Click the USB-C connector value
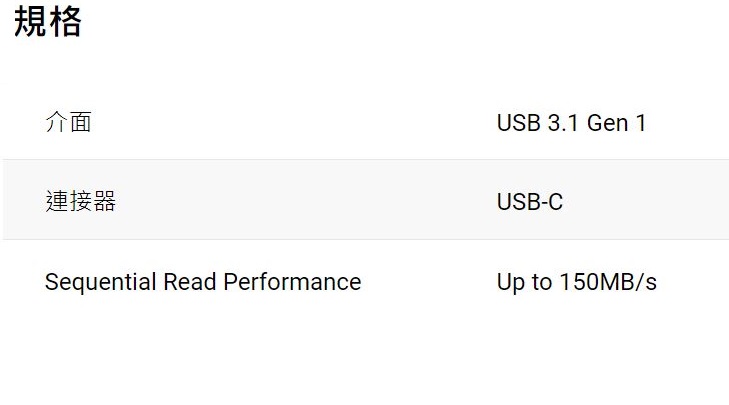The image size is (729, 405). click(530, 202)
